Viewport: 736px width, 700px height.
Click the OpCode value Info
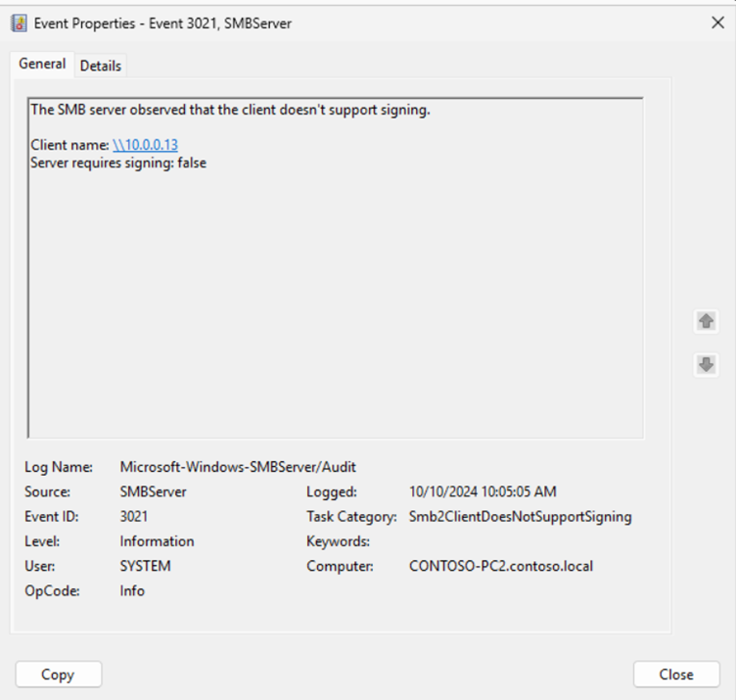click(132, 590)
